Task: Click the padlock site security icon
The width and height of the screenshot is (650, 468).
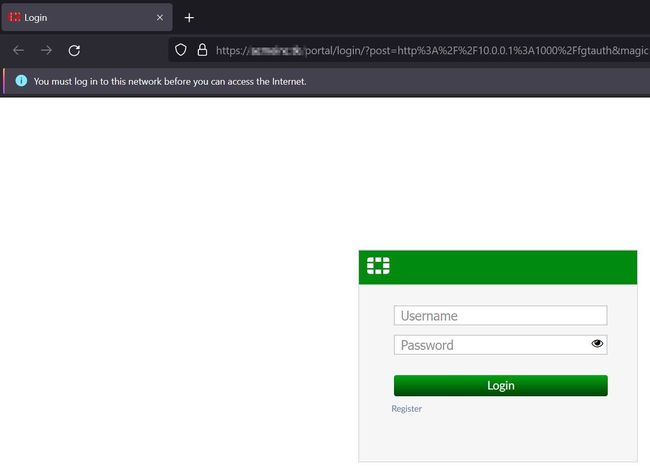Action: coord(202,50)
